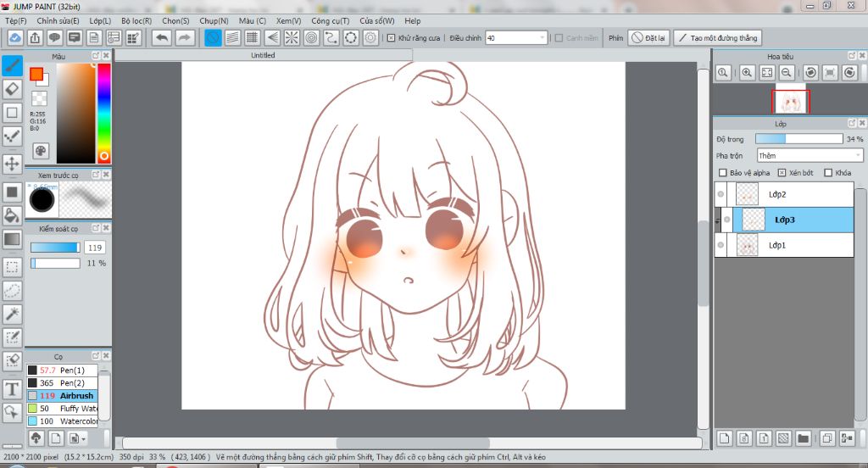
Task: Duplicate the current layer
Action: point(827,438)
